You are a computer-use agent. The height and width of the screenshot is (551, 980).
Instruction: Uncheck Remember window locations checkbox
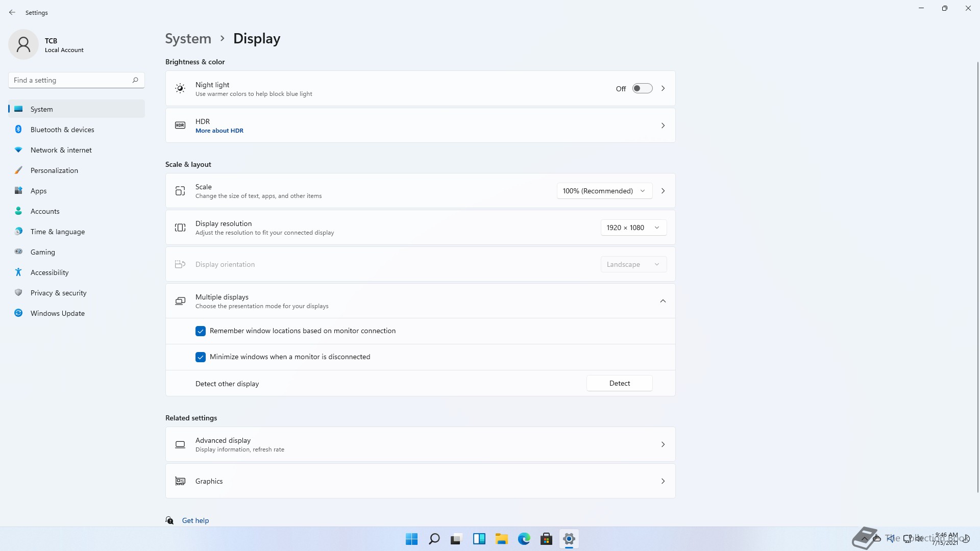(201, 331)
